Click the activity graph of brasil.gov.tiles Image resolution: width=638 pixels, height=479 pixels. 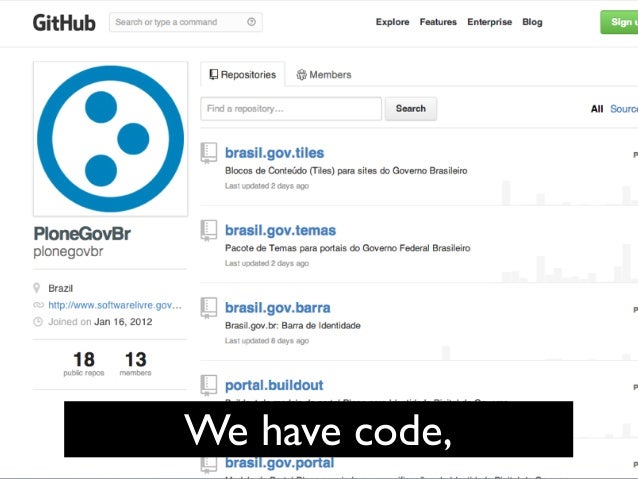coord(570,192)
